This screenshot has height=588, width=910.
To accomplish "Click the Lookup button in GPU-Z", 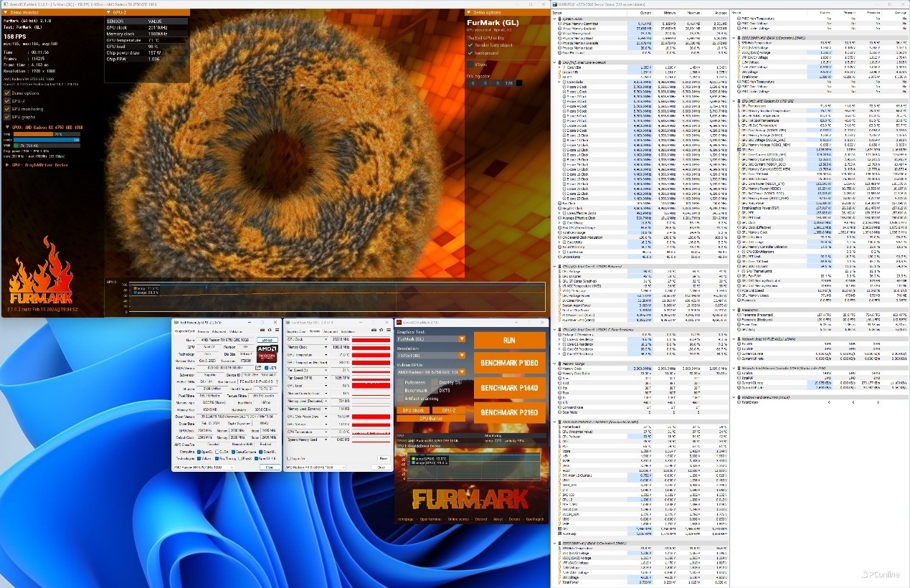I will 267,340.
